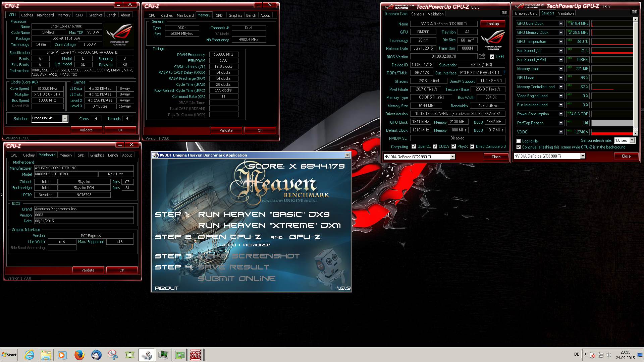Click RUN HEAVEN "XTREME" DX11
The height and width of the screenshot is (362, 644).
click(x=269, y=226)
